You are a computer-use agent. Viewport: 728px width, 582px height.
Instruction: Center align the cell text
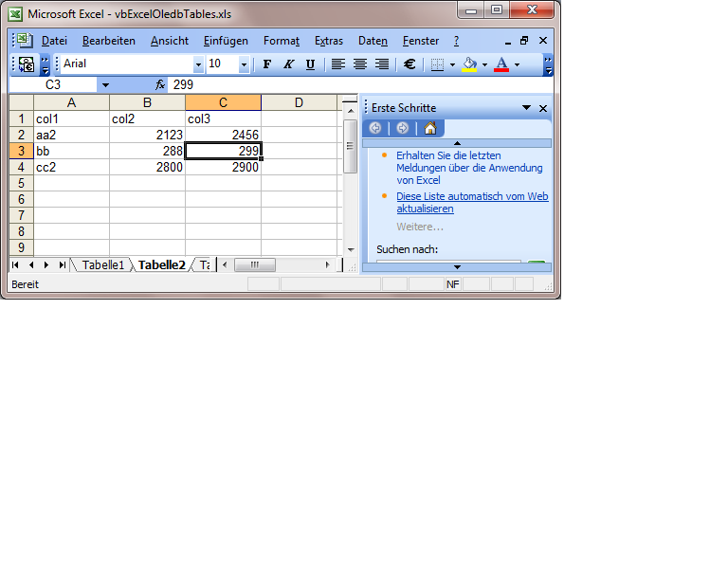(360, 64)
